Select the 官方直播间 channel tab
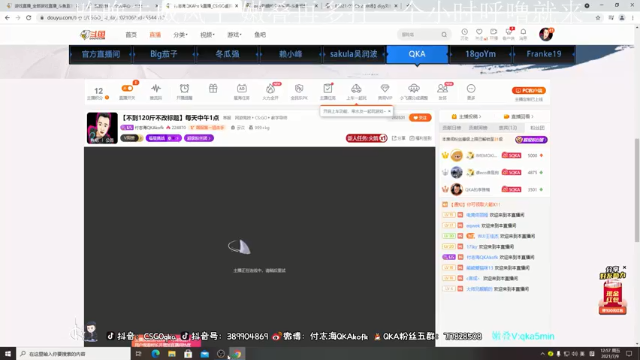 [101, 54]
